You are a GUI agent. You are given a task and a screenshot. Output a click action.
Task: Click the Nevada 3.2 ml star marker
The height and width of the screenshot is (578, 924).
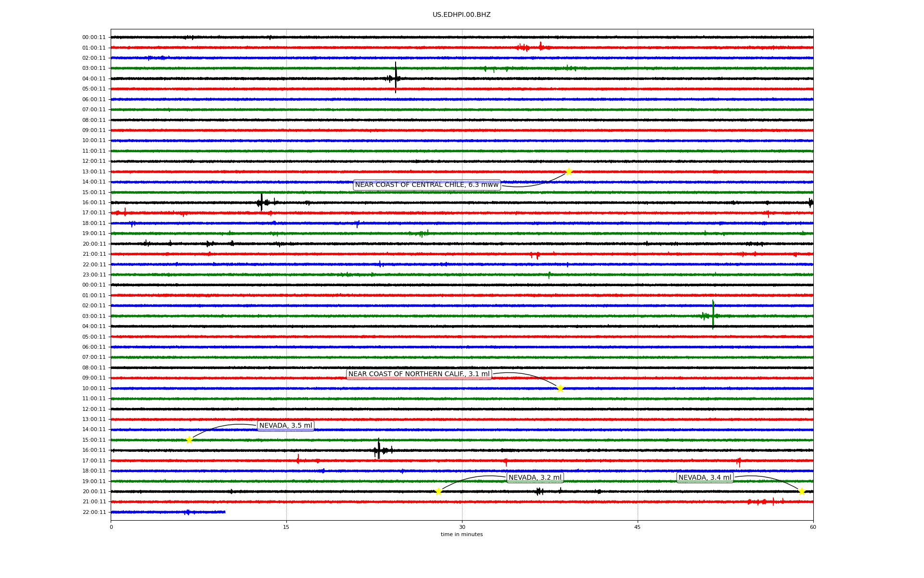pyautogui.click(x=438, y=491)
